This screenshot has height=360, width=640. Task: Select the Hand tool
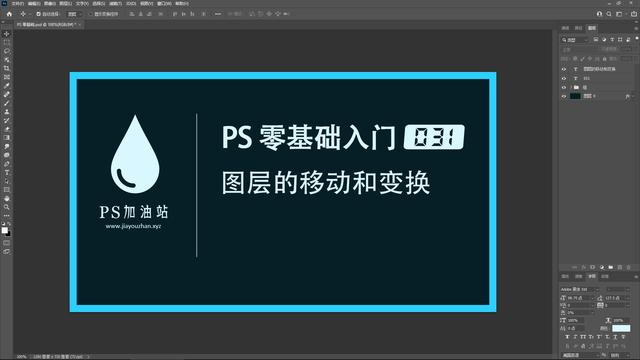pos(7,198)
